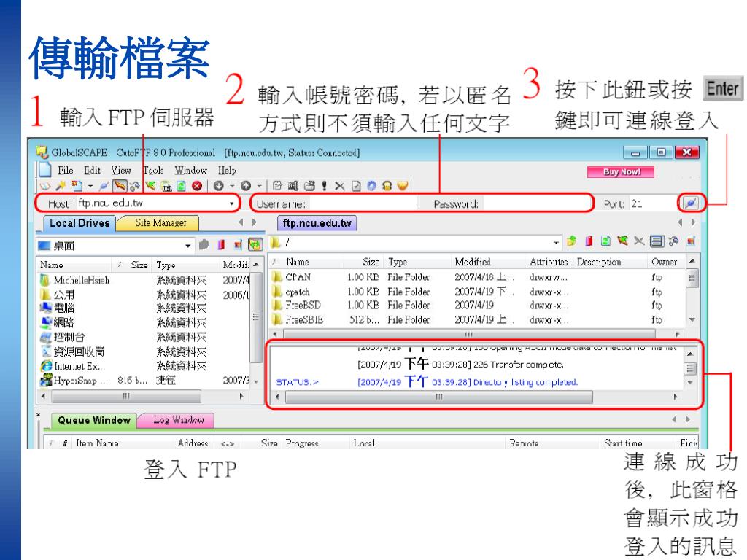Click the Download arrow icon
This screenshot has width=747, height=560.
[x=219, y=186]
